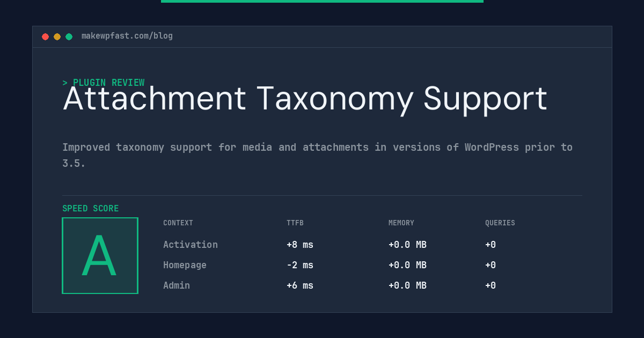Click Homepage row memory value +0.0 MB
Viewport: 644px width, 338px height.
pyautogui.click(x=407, y=265)
